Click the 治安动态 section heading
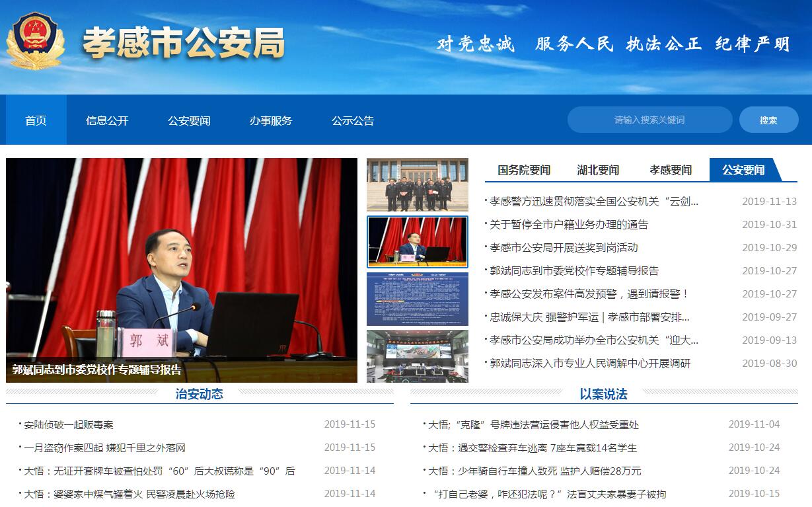Viewport: 812px width, 507px height. pos(200,395)
